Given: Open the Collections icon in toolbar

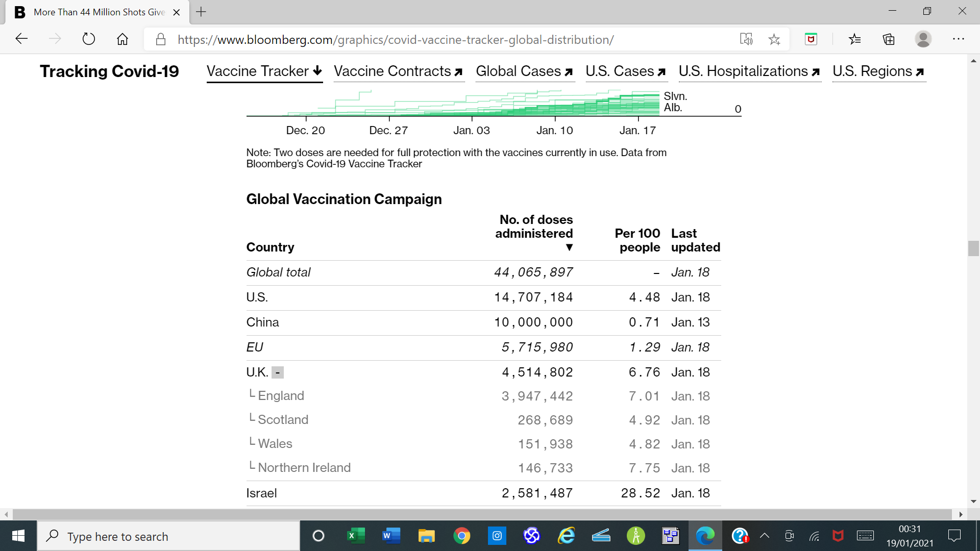Looking at the screenshot, I should 889,39.
